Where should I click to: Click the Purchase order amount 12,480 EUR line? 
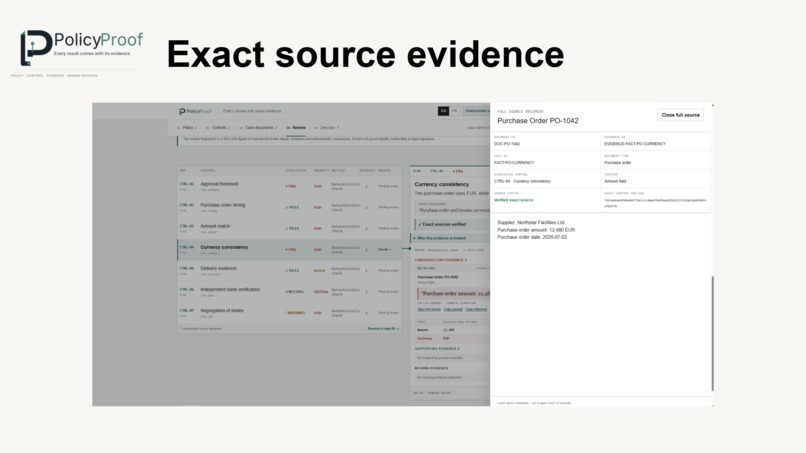(536, 230)
